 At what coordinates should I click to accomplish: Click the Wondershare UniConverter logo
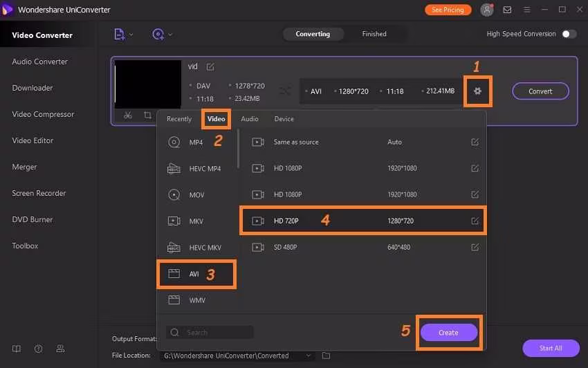click(x=7, y=10)
